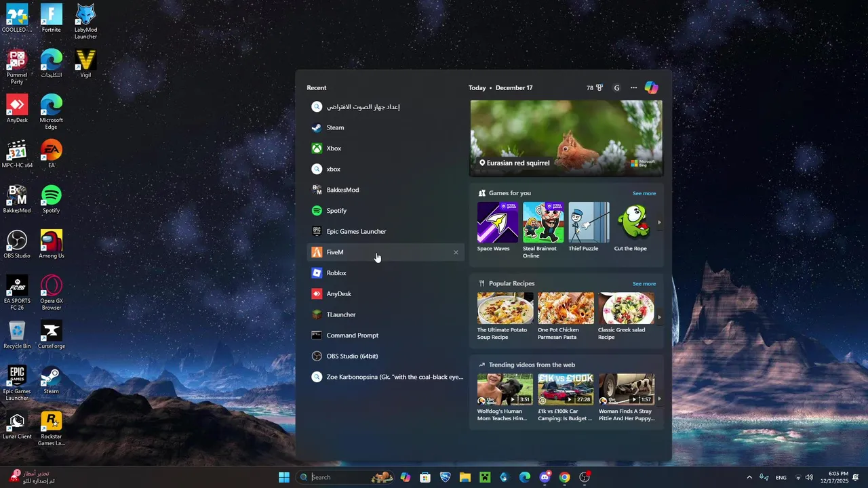Show hidden system tray icons
This screenshot has height=488, width=868.
click(x=749, y=477)
